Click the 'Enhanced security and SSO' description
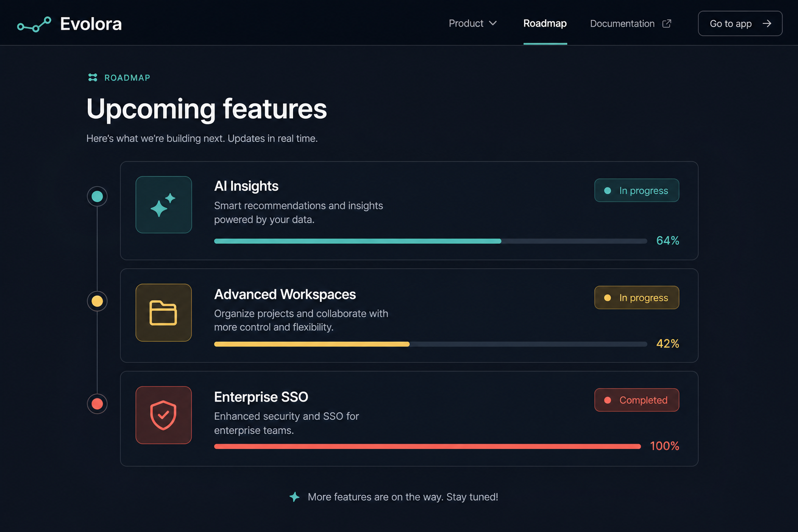Viewport: 798px width, 532px height. click(287, 423)
